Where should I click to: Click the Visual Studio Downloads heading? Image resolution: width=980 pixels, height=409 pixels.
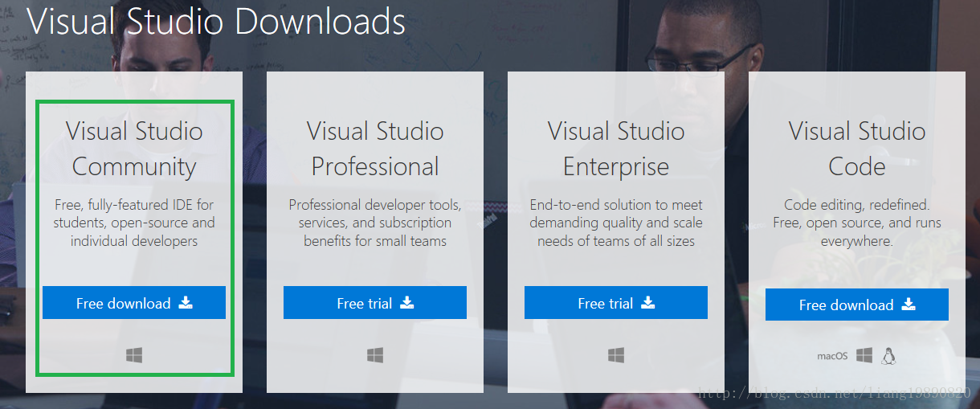tap(216, 21)
